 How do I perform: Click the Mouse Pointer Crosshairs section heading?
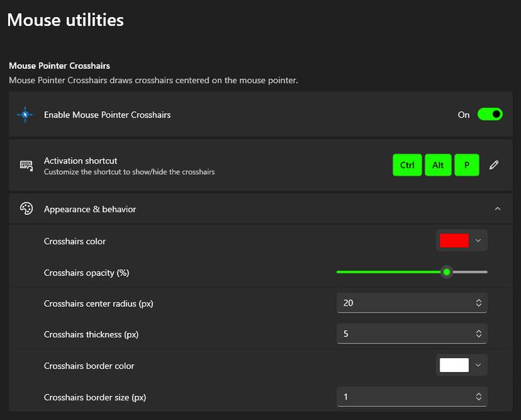point(59,66)
